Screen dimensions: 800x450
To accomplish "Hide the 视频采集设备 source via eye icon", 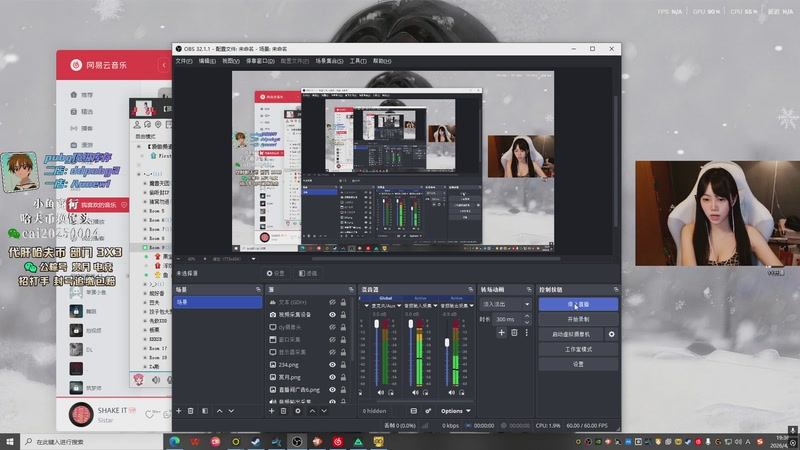I will pyautogui.click(x=332, y=315).
